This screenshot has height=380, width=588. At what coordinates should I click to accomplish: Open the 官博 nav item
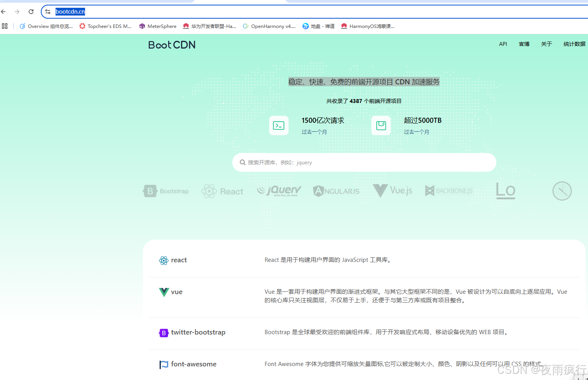tap(524, 44)
